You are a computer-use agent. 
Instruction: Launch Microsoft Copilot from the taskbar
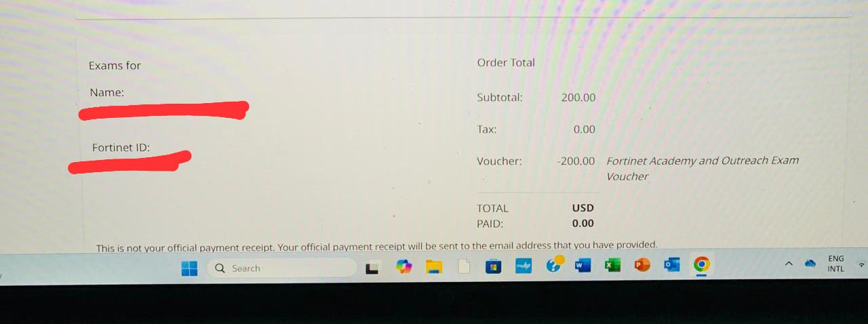point(404,267)
